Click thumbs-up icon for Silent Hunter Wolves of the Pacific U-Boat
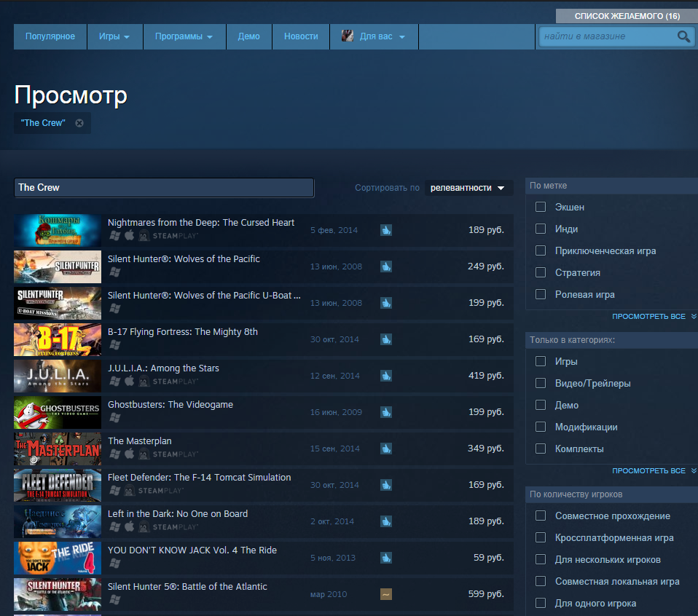698x616 pixels. point(386,302)
